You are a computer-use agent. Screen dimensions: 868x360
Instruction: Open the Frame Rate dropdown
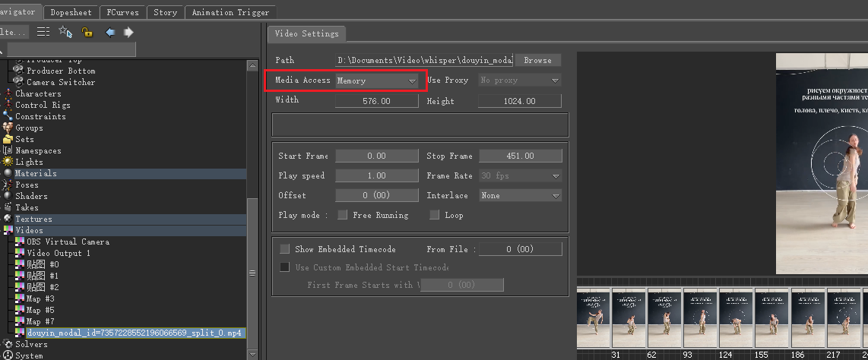[520, 175]
